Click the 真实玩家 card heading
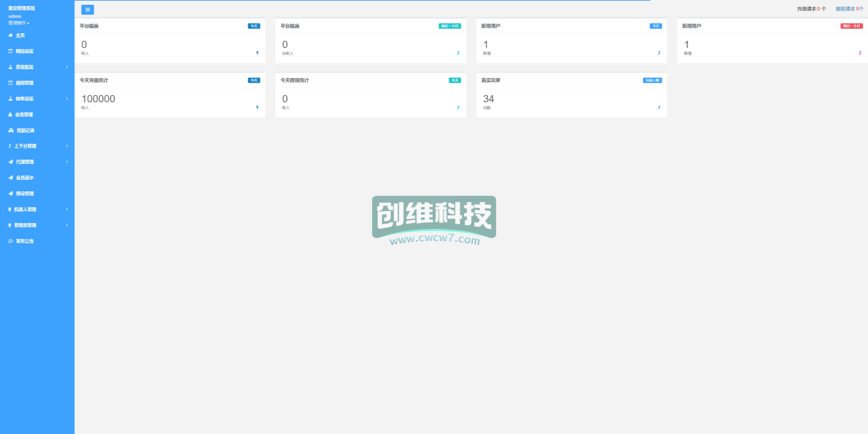Viewport: 868px width, 434px height. point(491,80)
